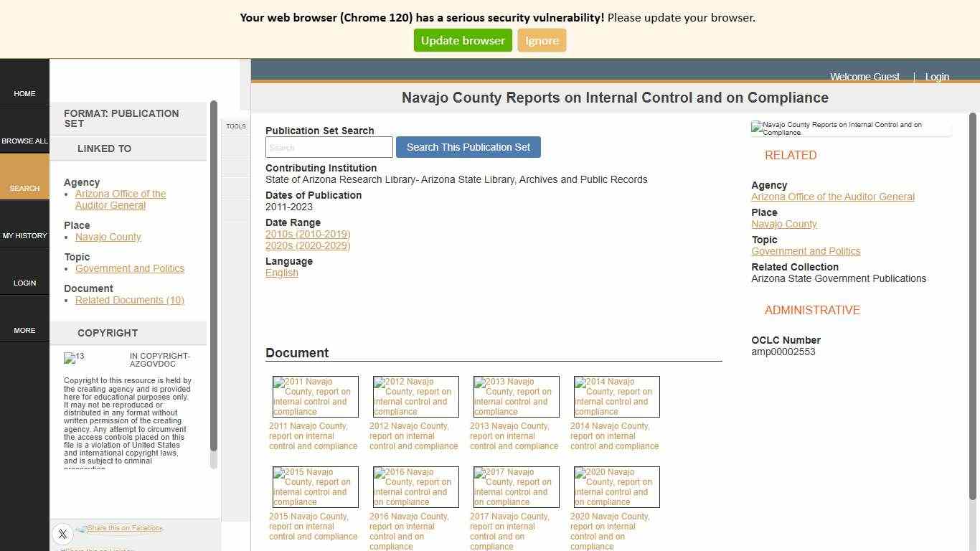Click Search This Publication Set
Screen dimensions: 980x551
[468, 147]
